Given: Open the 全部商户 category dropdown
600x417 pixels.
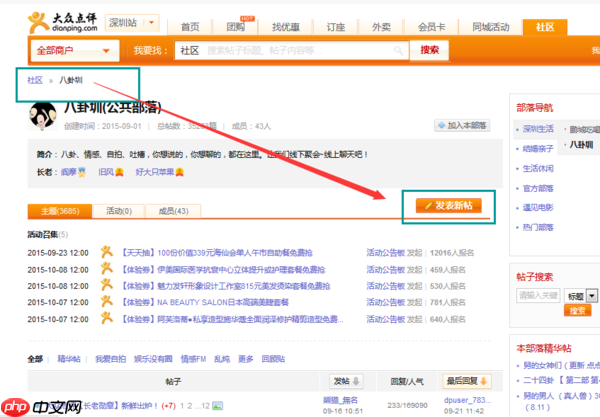Looking at the screenshot, I should 75,50.
